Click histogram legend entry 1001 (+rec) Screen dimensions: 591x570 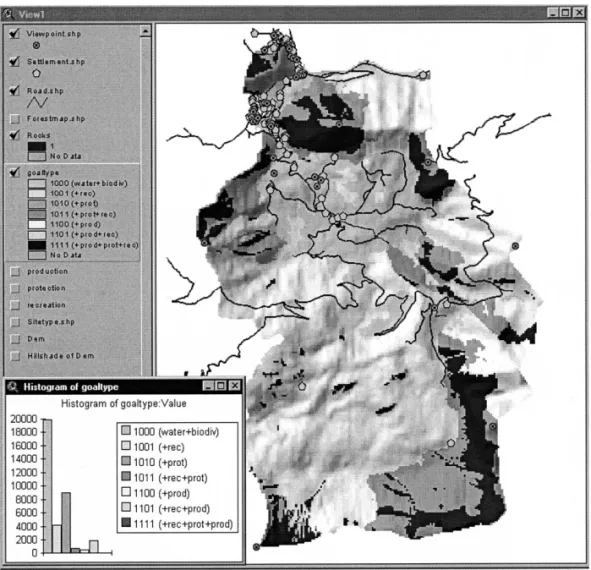(153, 447)
